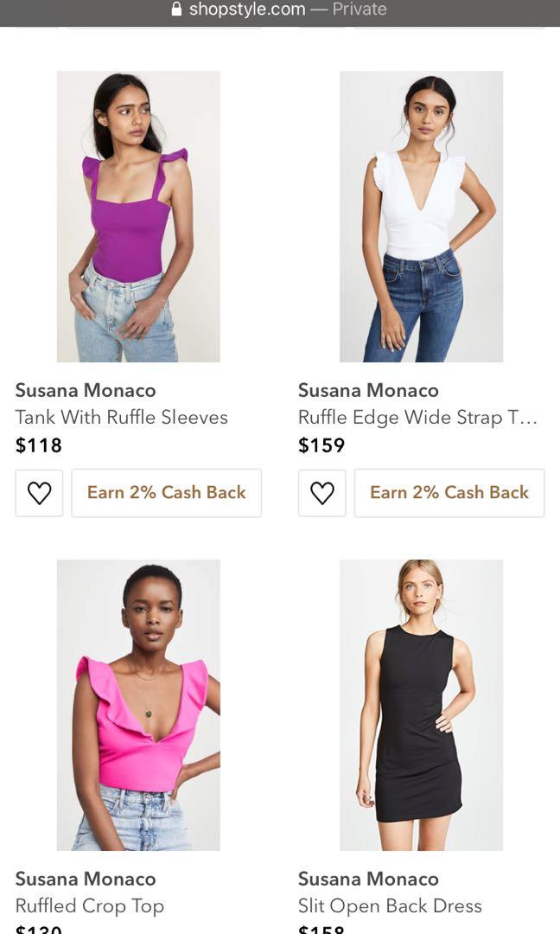Open the pink ruffled crop top photo
The height and width of the screenshot is (934, 560).
pyautogui.click(x=138, y=705)
